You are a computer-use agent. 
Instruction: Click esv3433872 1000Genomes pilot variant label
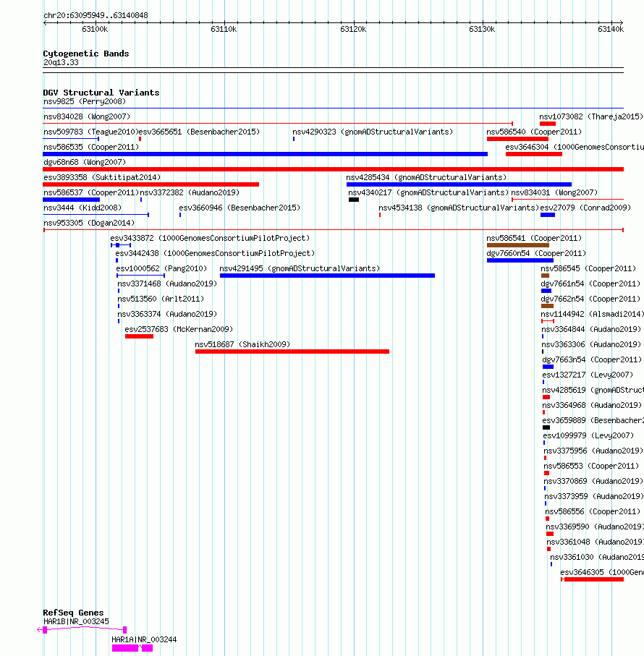click(210, 238)
